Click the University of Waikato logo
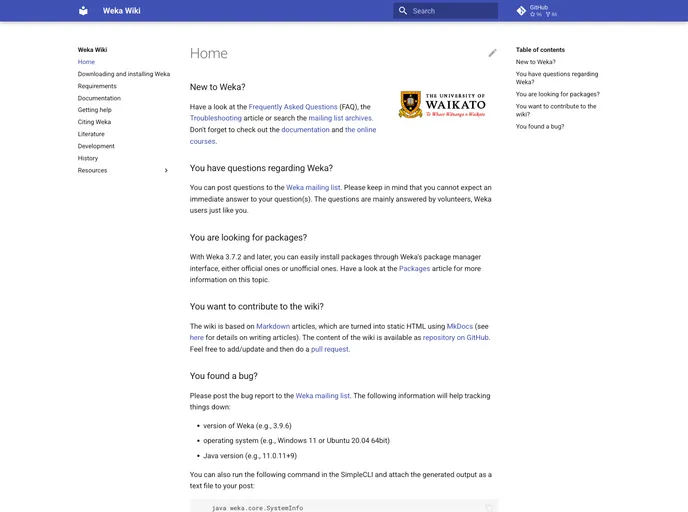 click(442, 104)
